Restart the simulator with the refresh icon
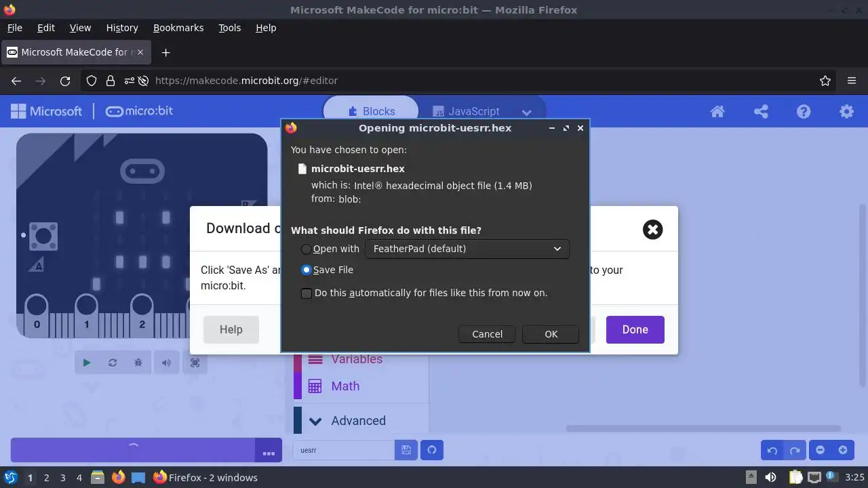The width and height of the screenshot is (868, 488). [x=113, y=363]
